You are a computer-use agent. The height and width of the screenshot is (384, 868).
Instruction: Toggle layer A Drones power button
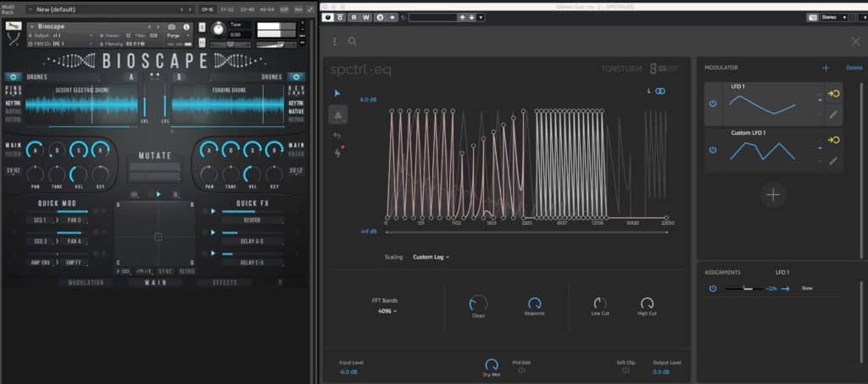coord(14,77)
